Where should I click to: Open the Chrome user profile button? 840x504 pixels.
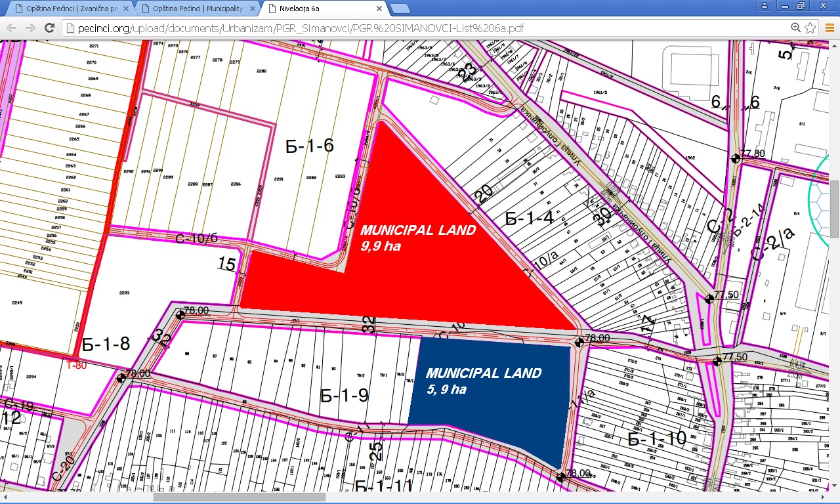point(764,6)
